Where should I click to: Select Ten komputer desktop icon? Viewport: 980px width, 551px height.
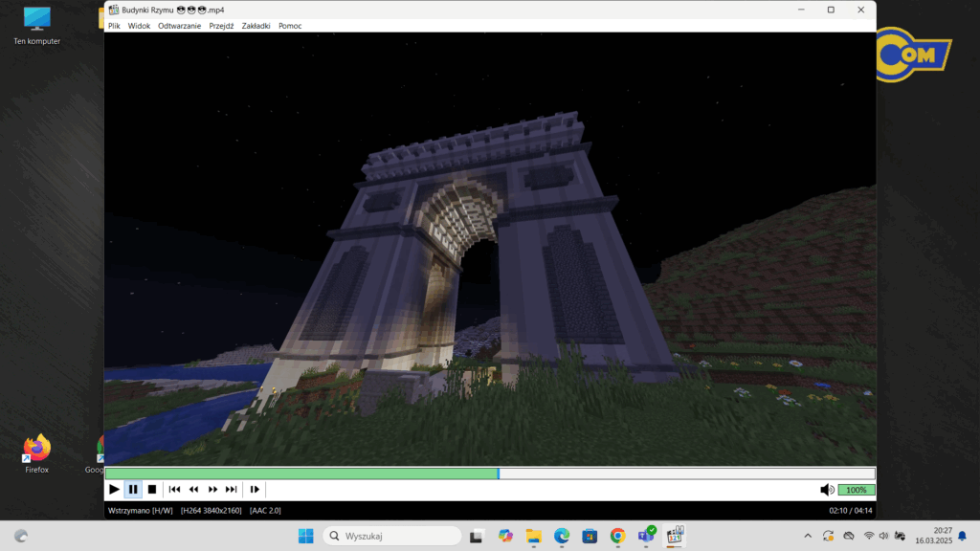click(37, 26)
